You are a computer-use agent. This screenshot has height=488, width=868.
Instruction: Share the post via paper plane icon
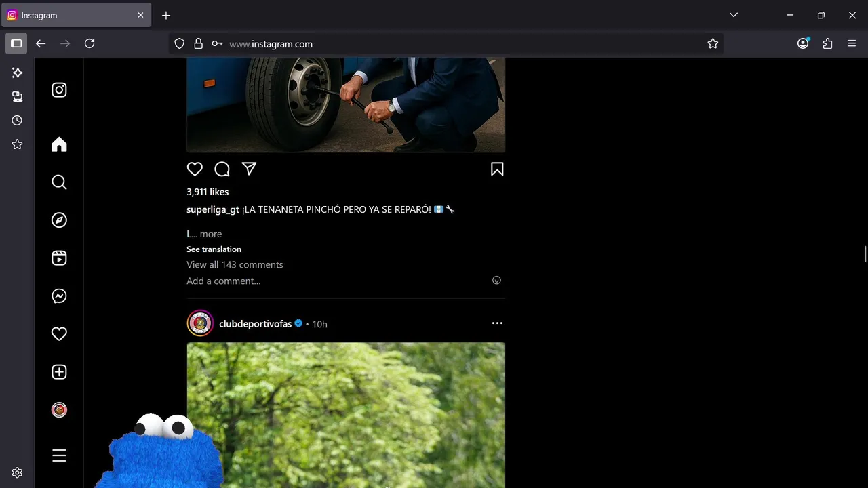point(249,169)
